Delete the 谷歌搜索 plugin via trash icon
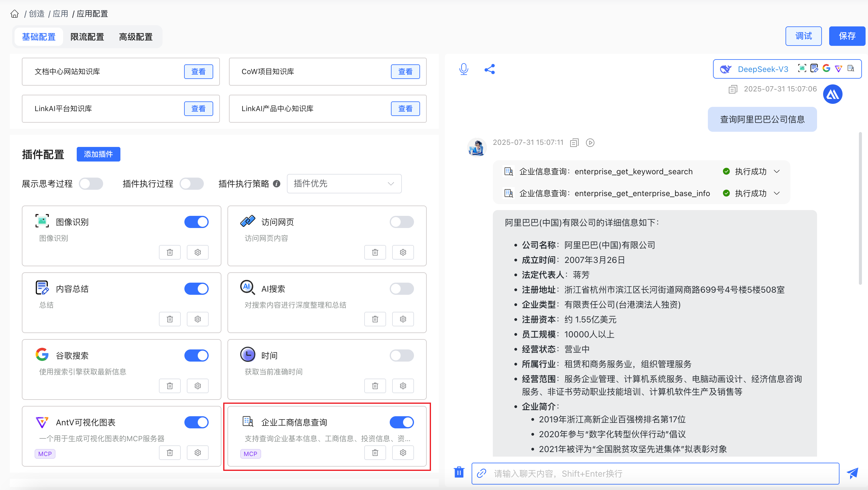 point(170,386)
